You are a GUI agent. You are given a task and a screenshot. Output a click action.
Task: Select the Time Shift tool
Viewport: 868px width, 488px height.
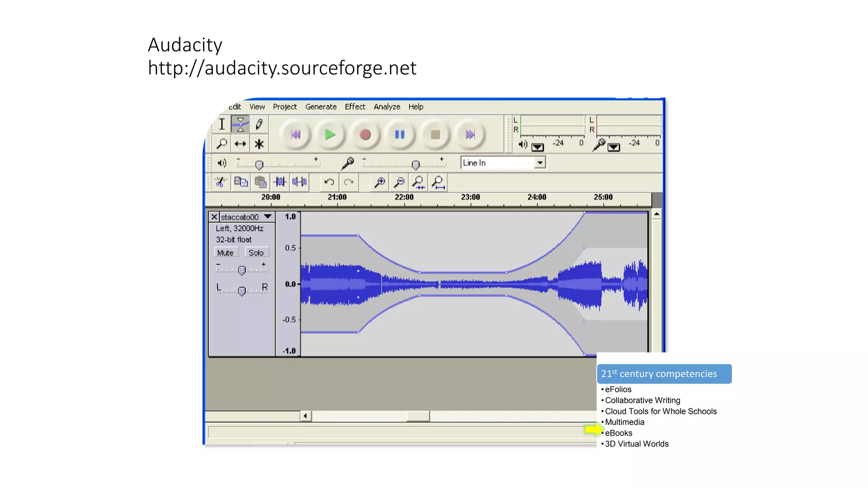click(x=240, y=144)
